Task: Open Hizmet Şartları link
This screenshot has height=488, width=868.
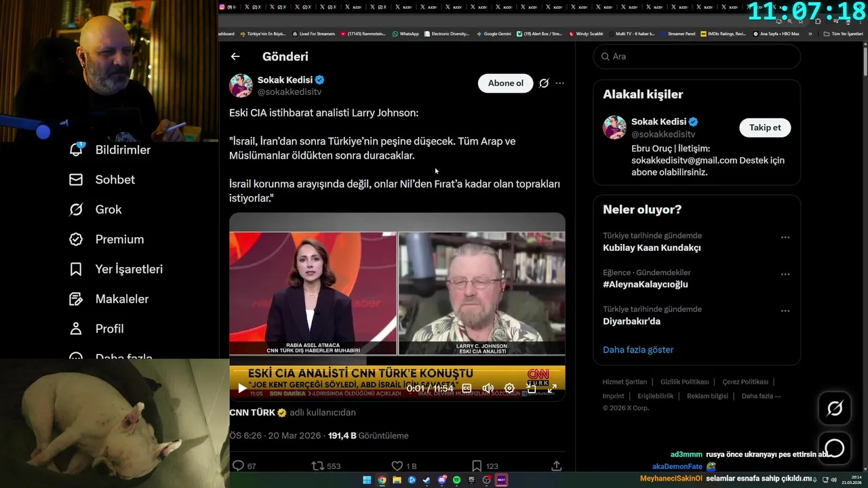Action: [625, 382]
